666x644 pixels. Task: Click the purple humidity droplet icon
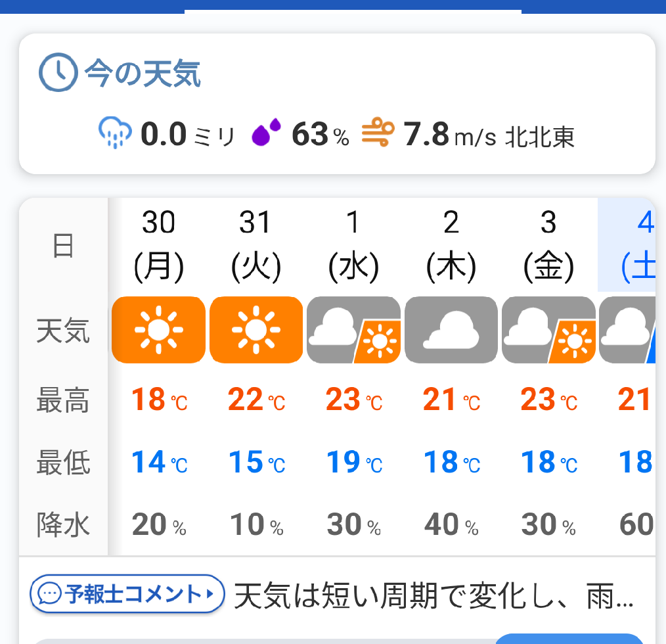tap(266, 133)
